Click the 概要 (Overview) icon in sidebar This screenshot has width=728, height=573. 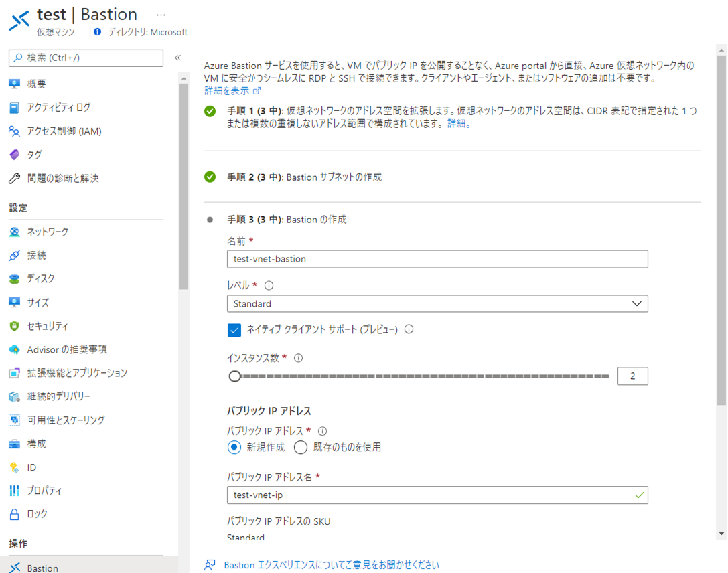tap(14, 84)
